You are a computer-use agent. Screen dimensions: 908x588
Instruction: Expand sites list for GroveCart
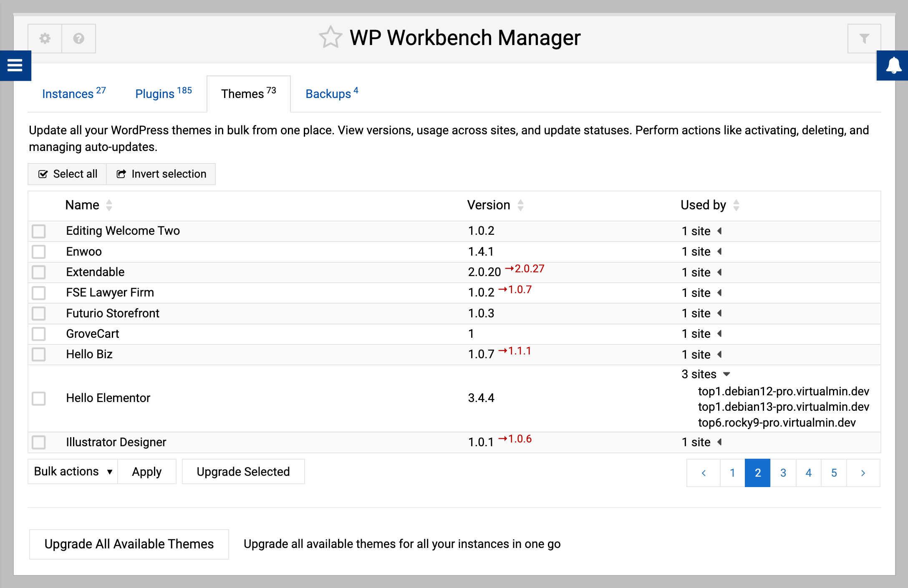pos(719,334)
